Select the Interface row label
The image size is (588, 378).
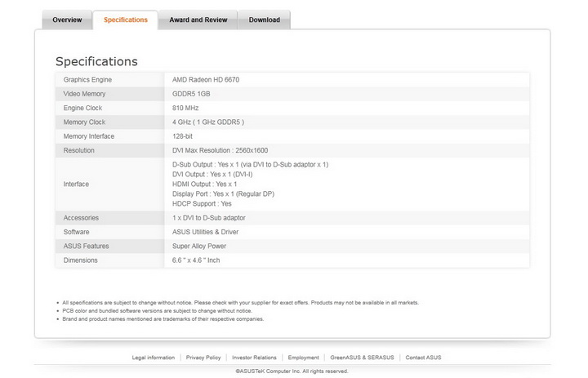point(76,185)
